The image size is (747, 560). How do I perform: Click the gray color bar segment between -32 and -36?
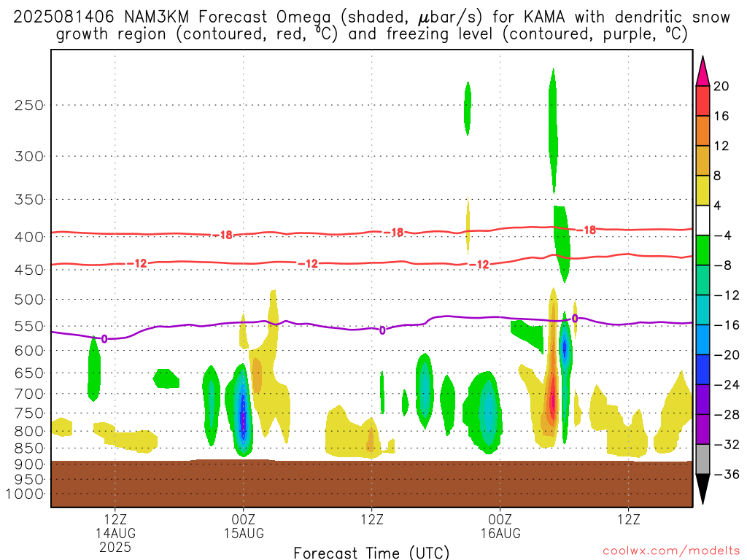click(x=703, y=459)
